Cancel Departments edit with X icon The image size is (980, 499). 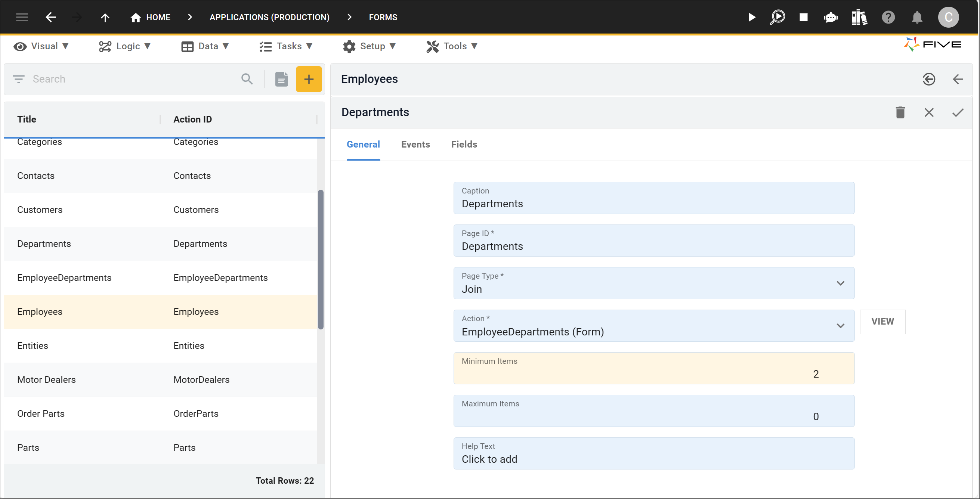pyautogui.click(x=929, y=112)
